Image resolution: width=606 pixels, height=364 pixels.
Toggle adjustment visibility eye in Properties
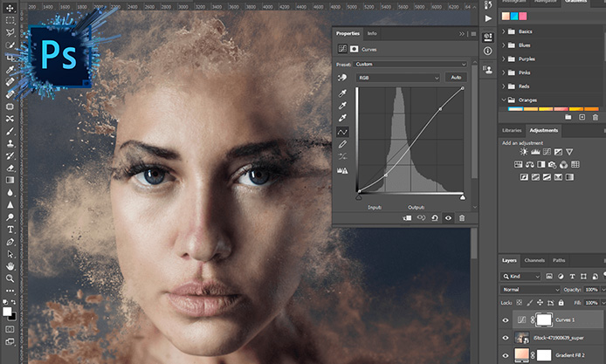tap(448, 218)
